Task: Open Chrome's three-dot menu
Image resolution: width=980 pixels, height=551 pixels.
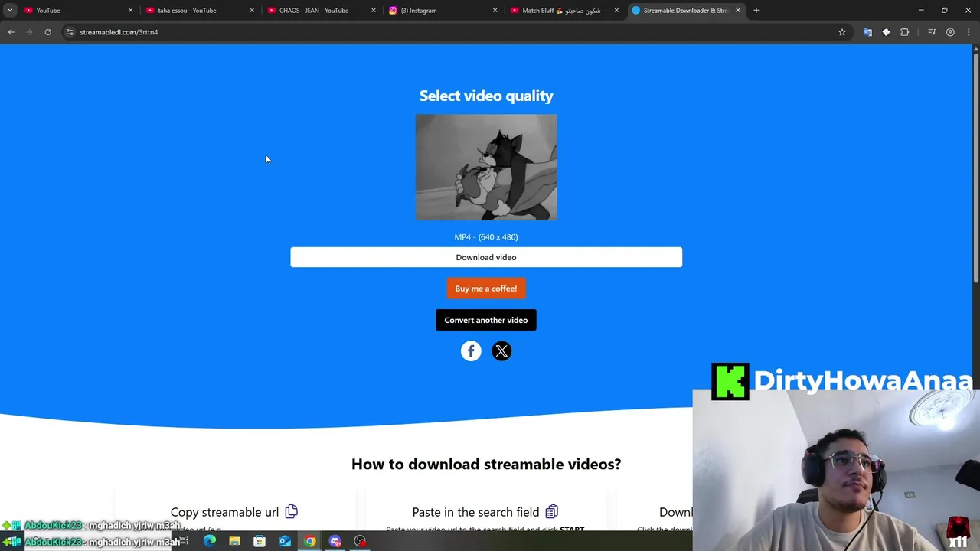Action: click(x=968, y=32)
